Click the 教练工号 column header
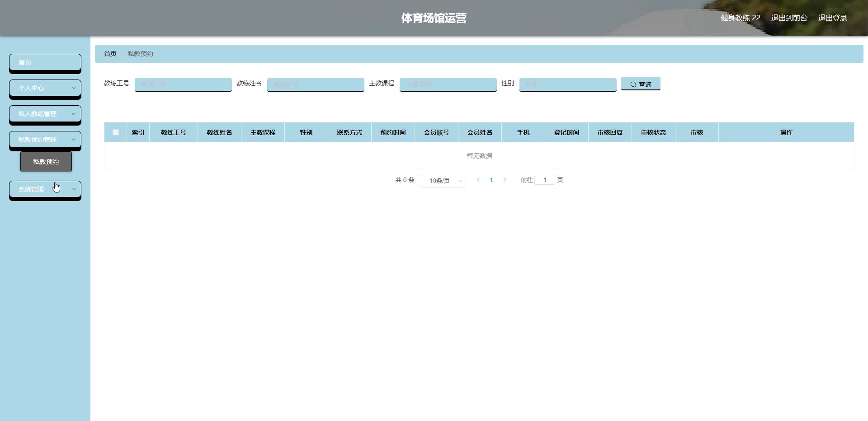The image size is (868, 421). click(174, 132)
